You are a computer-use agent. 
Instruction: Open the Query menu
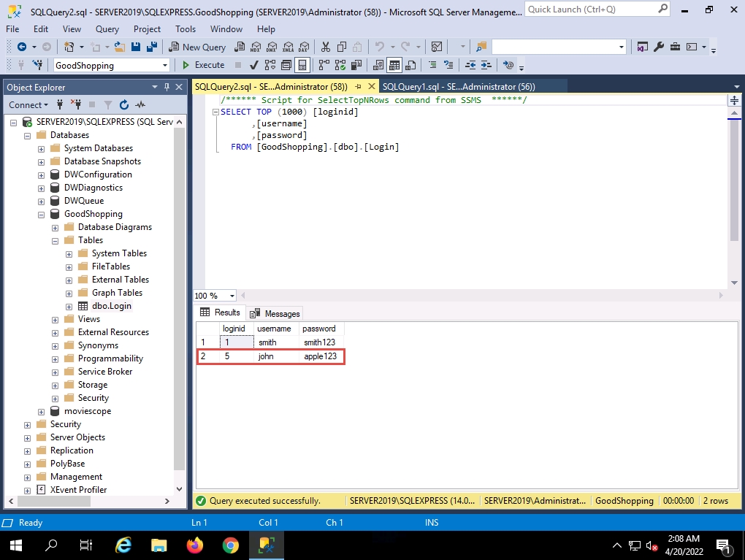pyautogui.click(x=107, y=29)
